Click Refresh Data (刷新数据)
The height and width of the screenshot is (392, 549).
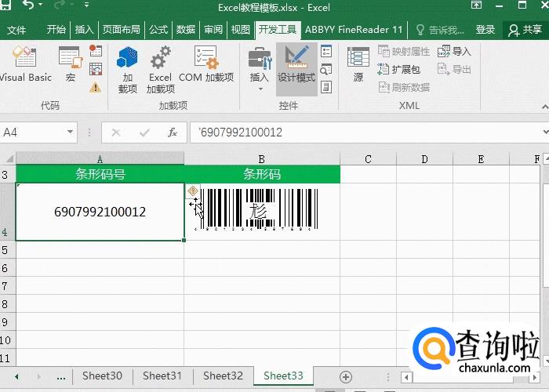point(404,87)
